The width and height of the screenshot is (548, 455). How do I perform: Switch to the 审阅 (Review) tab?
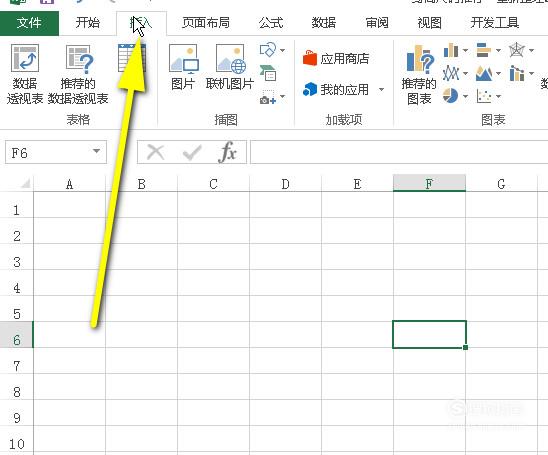click(x=377, y=23)
